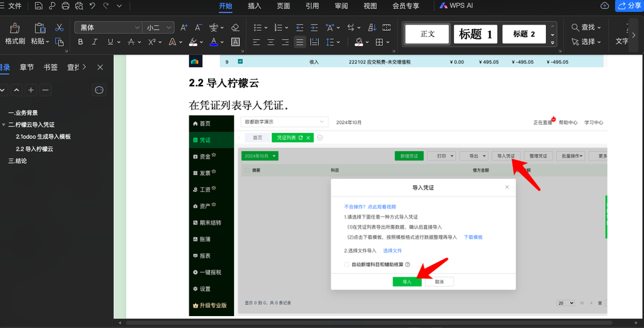The width and height of the screenshot is (644, 328).
Task: Toggle Italic formatting
Action: 95,42
